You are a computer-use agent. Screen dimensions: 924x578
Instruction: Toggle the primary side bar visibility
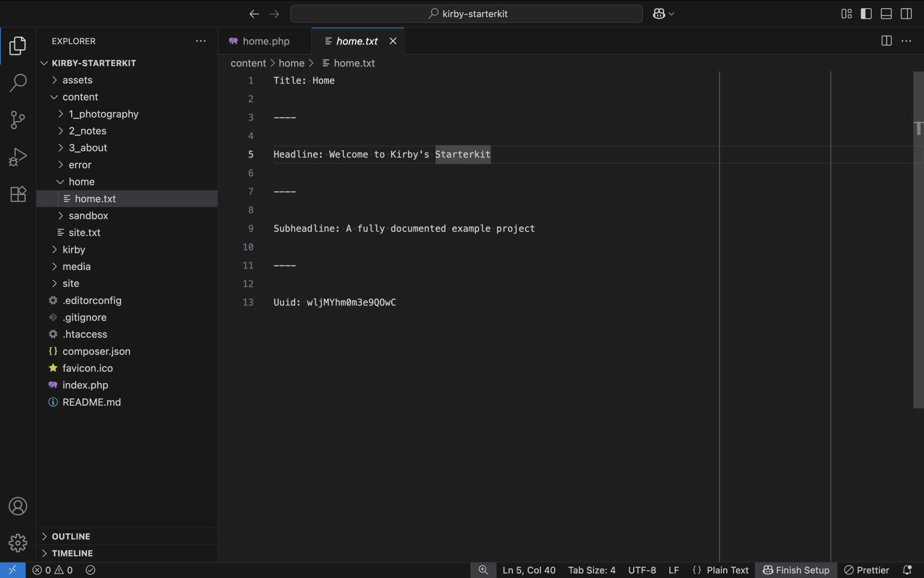coord(866,14)
